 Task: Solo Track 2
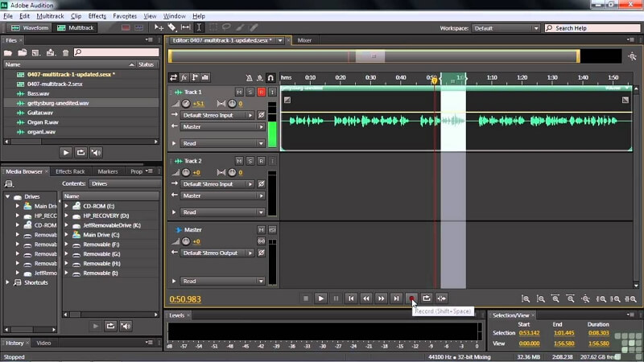(250, 161)
